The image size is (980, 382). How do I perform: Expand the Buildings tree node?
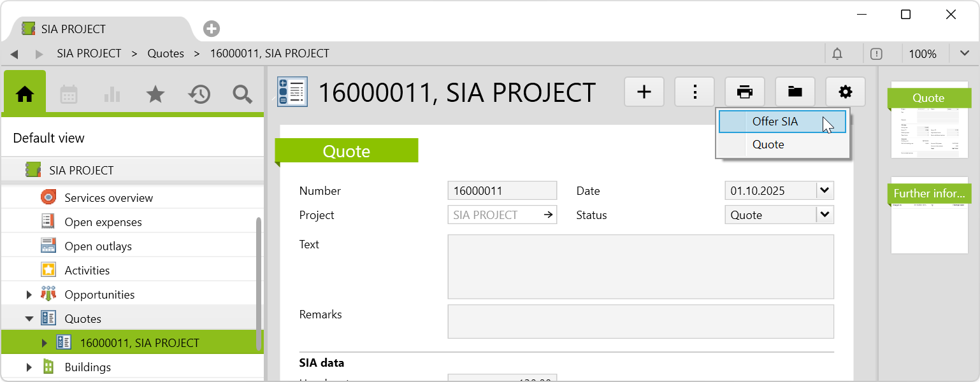pos(29,367)
